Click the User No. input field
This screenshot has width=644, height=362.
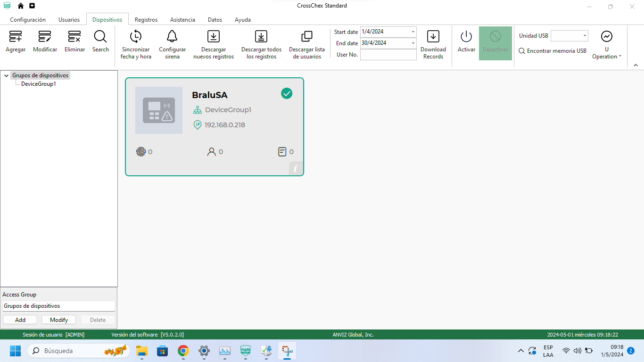[388, 55]
